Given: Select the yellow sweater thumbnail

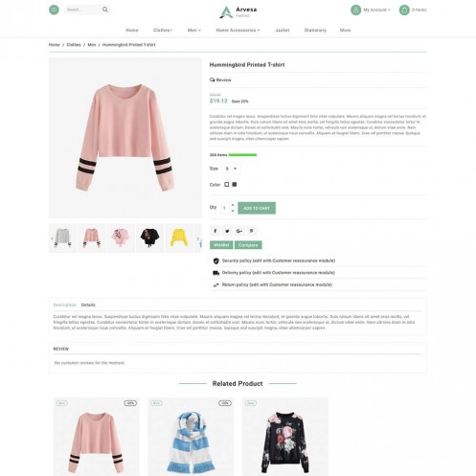Looking at the screenshot, I should pyautogui.click(x=179, y=238).
